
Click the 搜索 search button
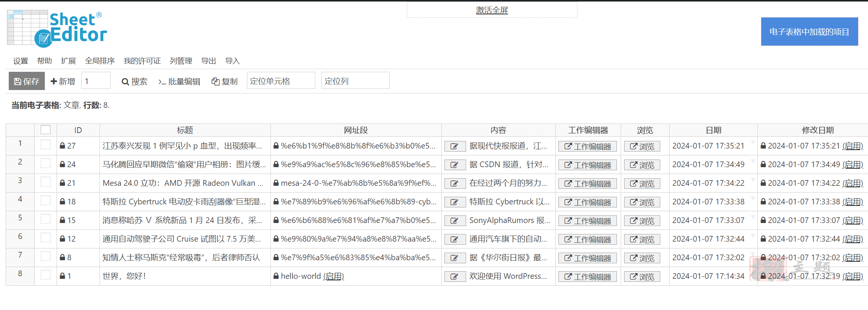134,81
